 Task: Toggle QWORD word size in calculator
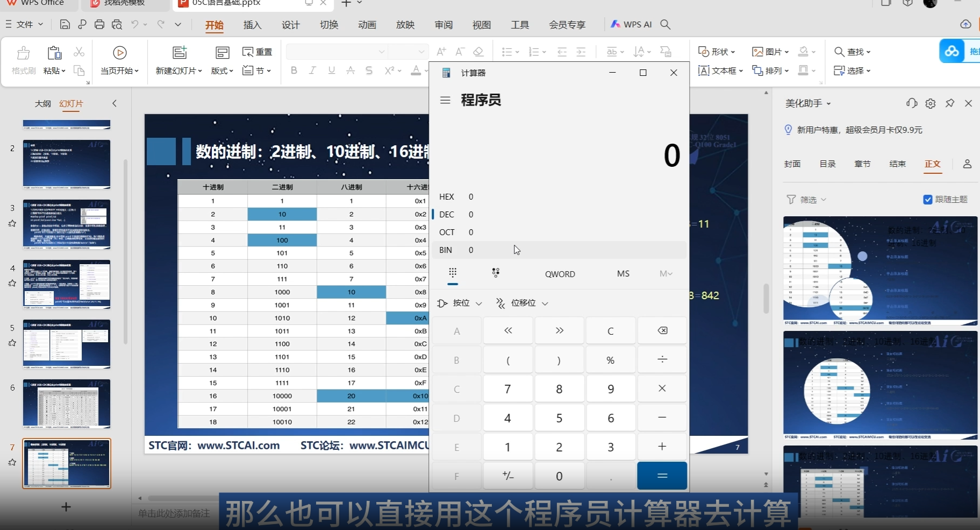coord(560,274)
